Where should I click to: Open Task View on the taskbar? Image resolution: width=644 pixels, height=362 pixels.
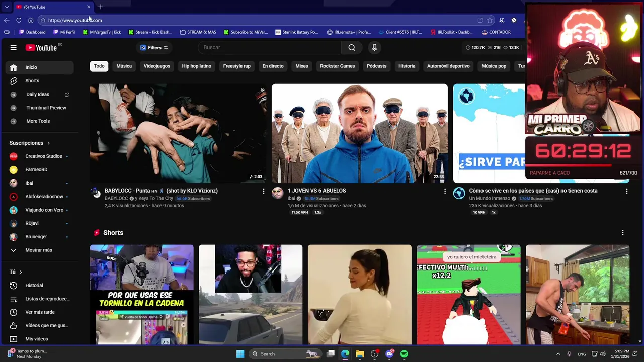(331, 354)
